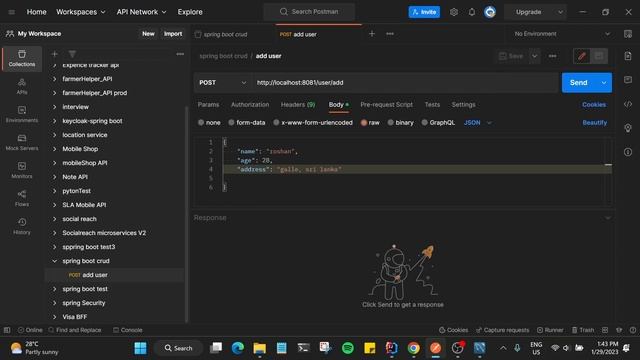Image resolution: width=640 pixels, height=360 pixels.
Task: Open the Flows sidebar panel
Action: (x=22, y=198)
